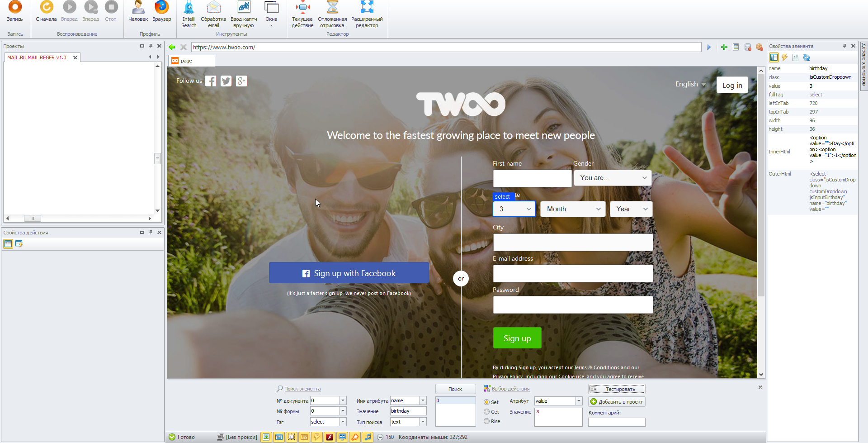Click the Поиск элемента link
This screenshot has width=868, height=443.
(302, 389)
